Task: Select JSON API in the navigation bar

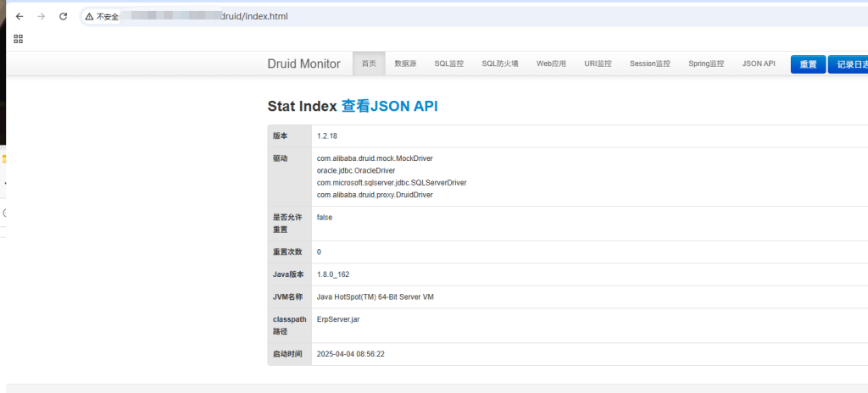Action: [x=759, y=64]
